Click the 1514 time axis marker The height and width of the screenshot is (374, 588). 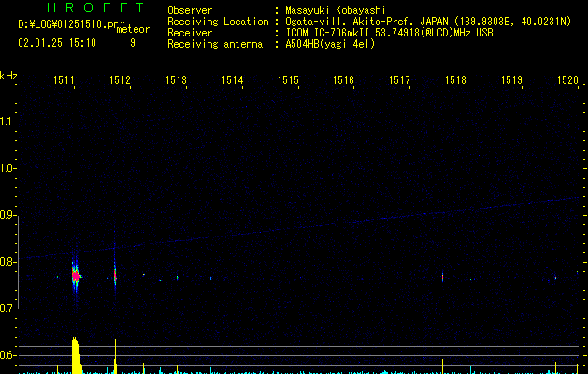click(232, 80)
